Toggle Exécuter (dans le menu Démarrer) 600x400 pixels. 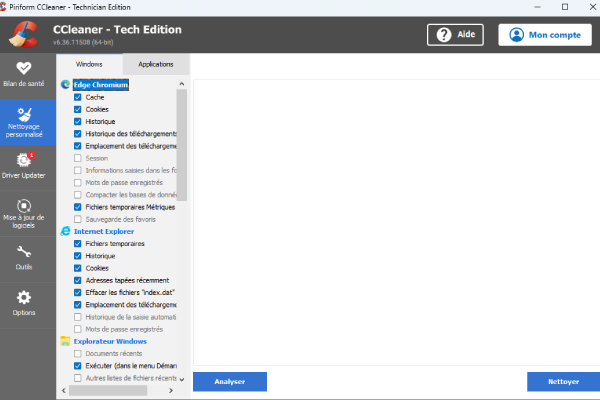78,366
